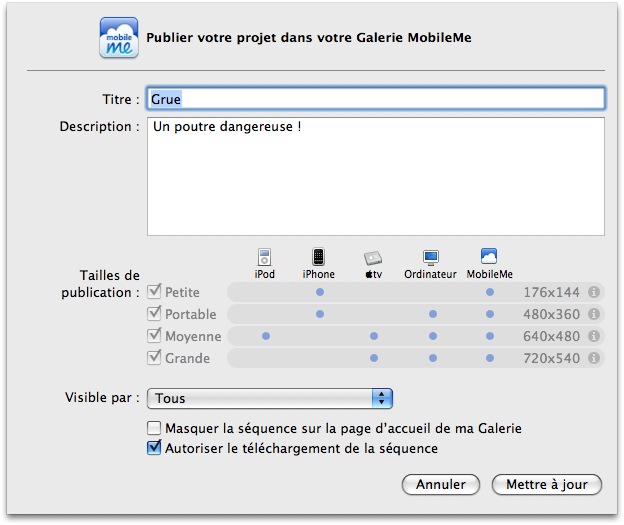Enable Masquer la séquence sur la page d'accueil
Image resolution: width=624 pixels, height=525 pixels.
[154, 428]
